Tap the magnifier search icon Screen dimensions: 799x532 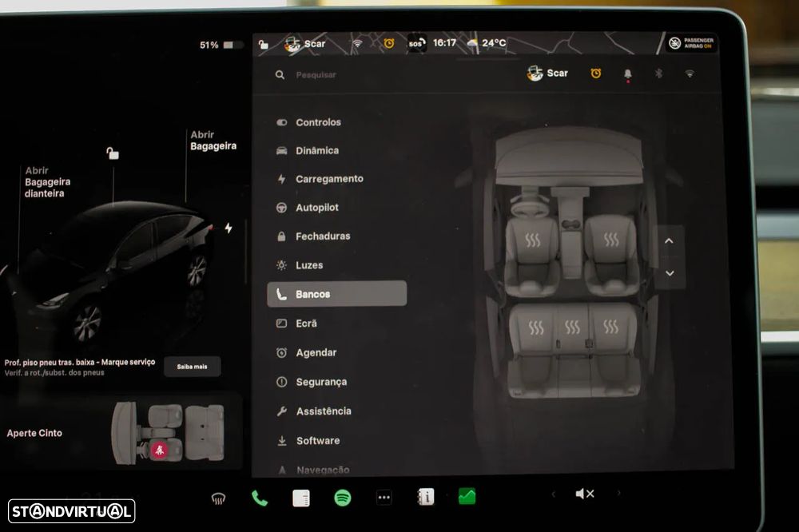pyautogui.click(x=280, y=75)
